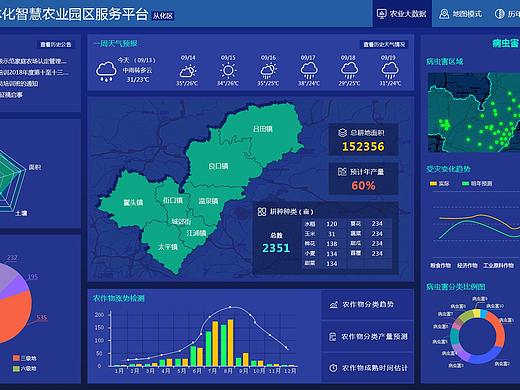Click the 面积 radar chart axis label
520x390 pixels.
pos(35,167)
